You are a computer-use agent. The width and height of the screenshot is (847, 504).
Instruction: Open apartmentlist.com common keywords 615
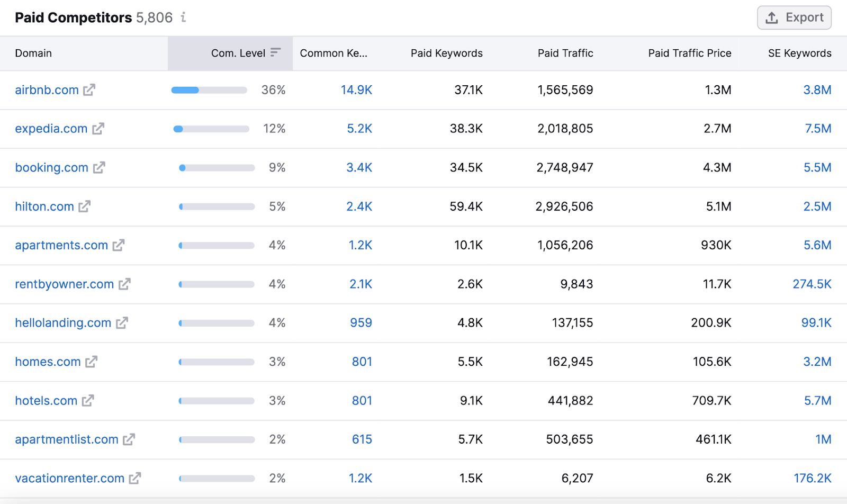(362, 439)
